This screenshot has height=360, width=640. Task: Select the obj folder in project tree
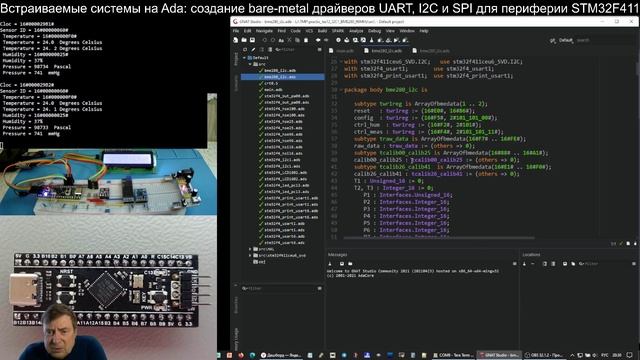(259, 262)
